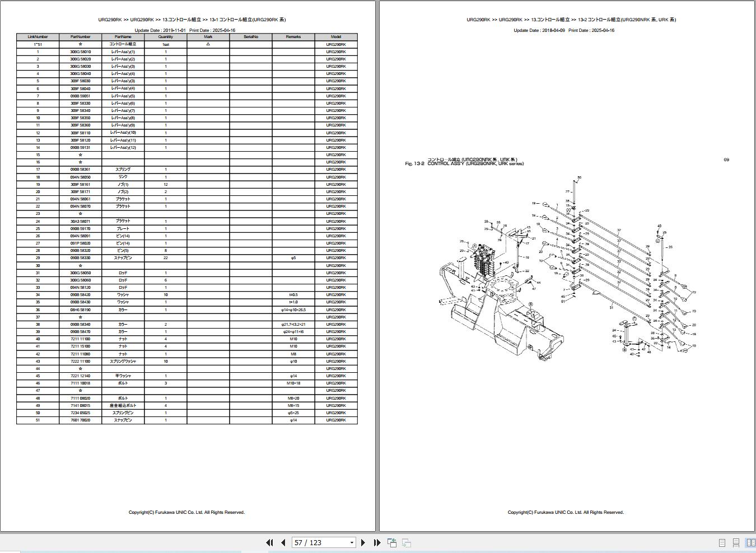Viewport: 756px width, 553px height.
Task: Click the LinkNumber column header
Action: pos(38,37)
